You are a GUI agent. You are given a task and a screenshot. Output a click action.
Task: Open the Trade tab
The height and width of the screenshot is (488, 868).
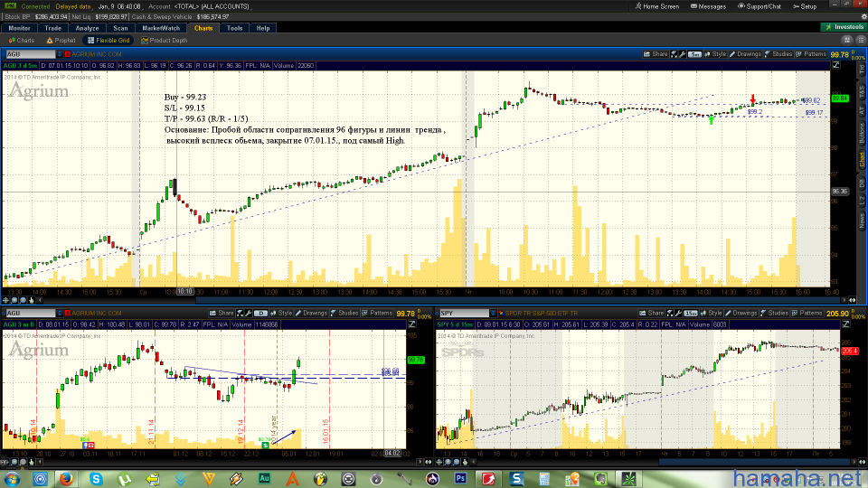52,28
